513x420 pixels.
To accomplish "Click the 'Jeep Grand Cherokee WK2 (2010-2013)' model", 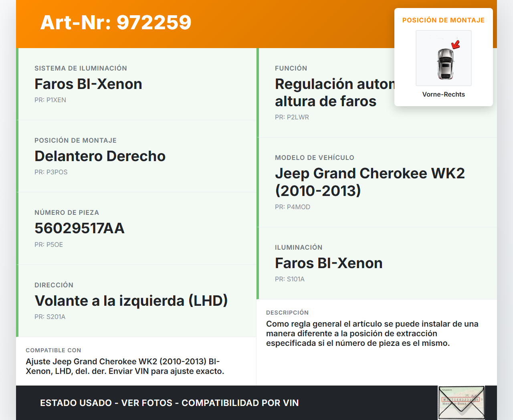I will click(370, 182).
